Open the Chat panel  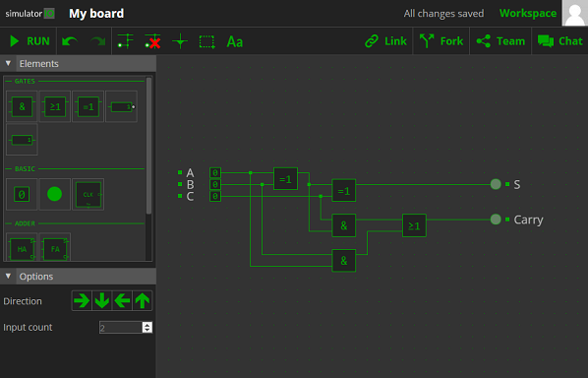tap(559, 41)
